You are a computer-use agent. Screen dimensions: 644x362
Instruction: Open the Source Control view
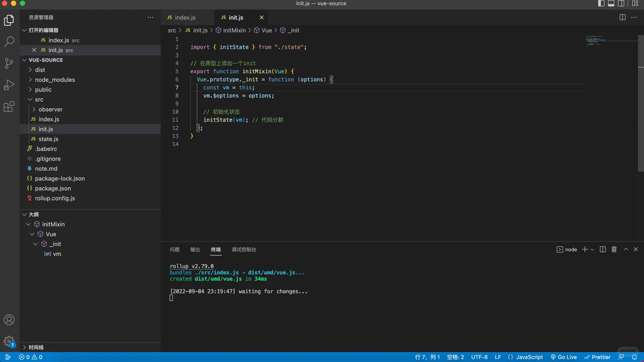9,63
